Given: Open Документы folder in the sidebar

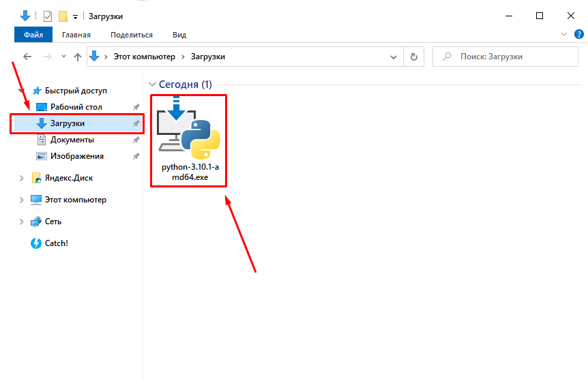Looking at the screenshot, I should [x=72, y=140].
